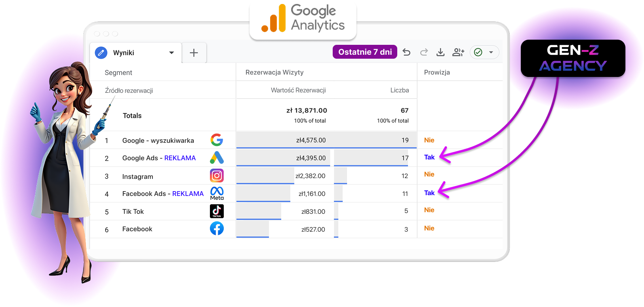The height and width of the screenshot is (307, 644).
Task: Click Nie in the Facebook row
Action: pos(429,228)
